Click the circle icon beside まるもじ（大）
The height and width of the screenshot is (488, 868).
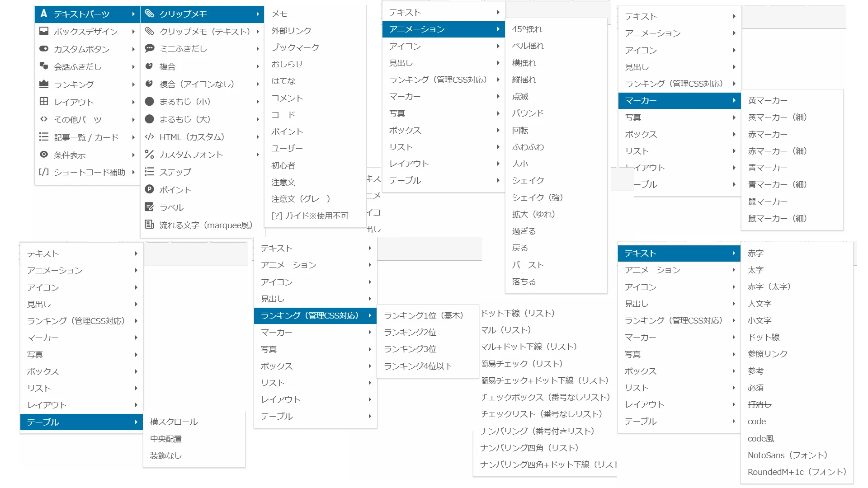pyautogui.click(x=149, y=119)
